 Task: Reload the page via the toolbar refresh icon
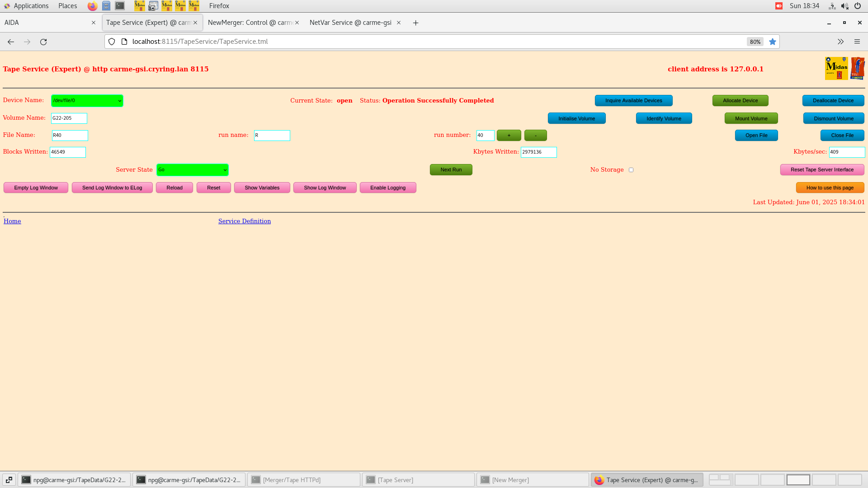[43, 42]
